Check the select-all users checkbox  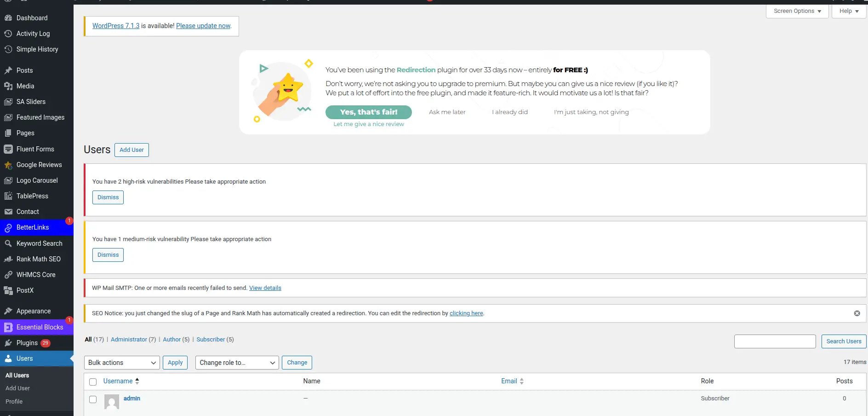93,381
